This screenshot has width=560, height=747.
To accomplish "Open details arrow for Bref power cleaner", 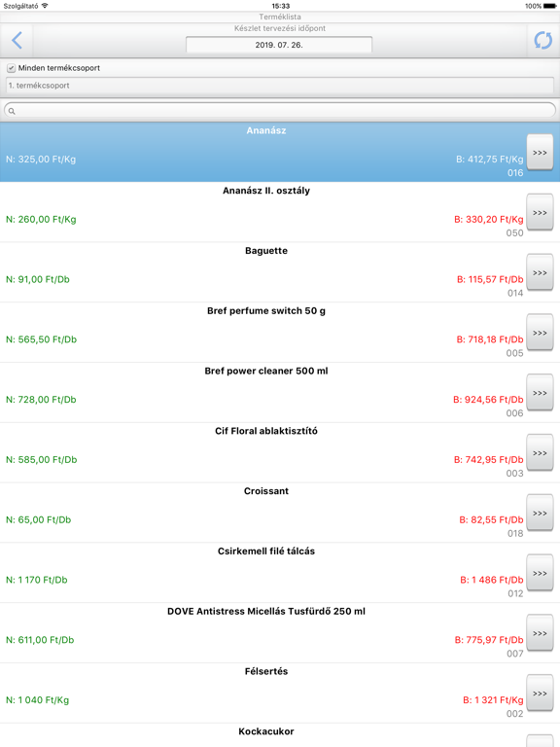I will pyautogui.click(x=540, y=393).
